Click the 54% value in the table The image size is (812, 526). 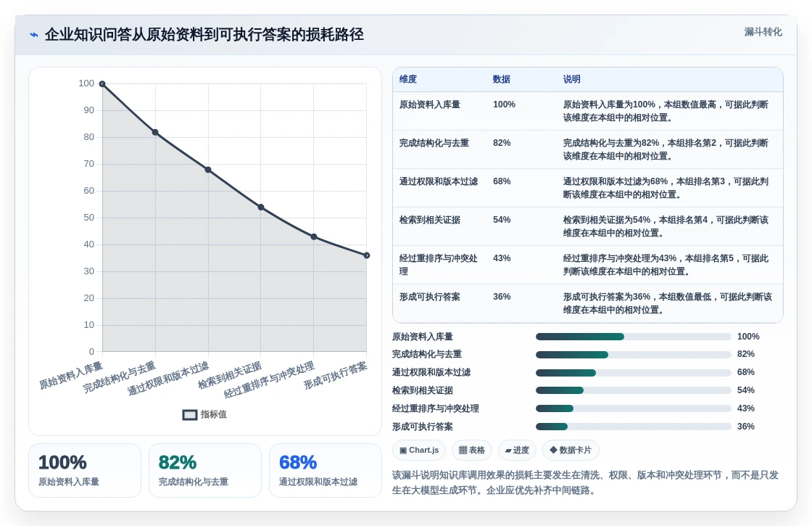[x=502, y=220]
